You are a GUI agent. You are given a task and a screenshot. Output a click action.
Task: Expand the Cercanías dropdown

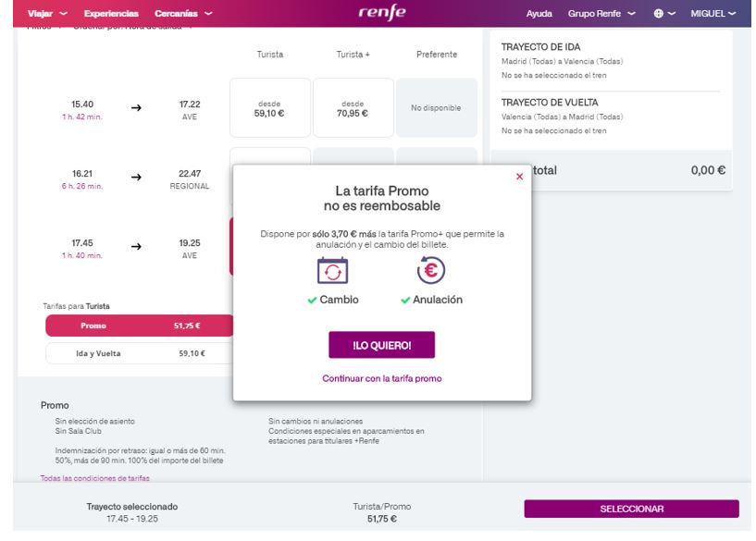[182, 14]
